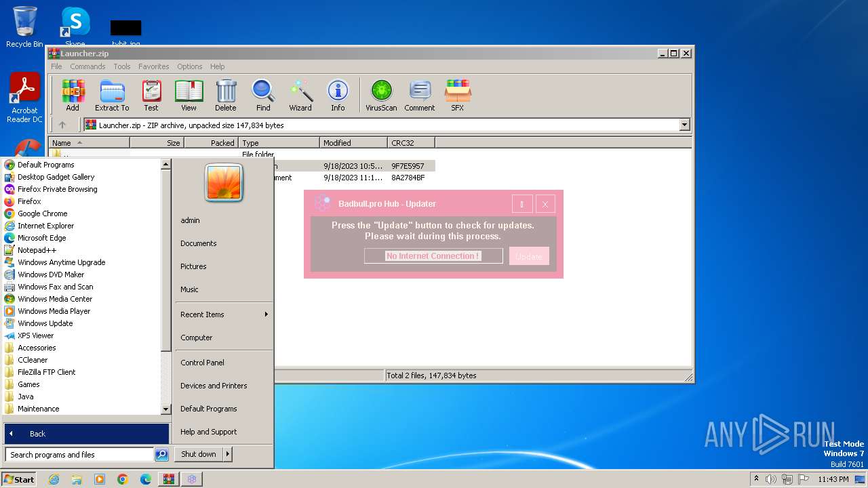Image resolution: width=868 pixels, height=488 pixels.
Task: Click the search magnifier button in Start menu
Action: coord(161,455)
